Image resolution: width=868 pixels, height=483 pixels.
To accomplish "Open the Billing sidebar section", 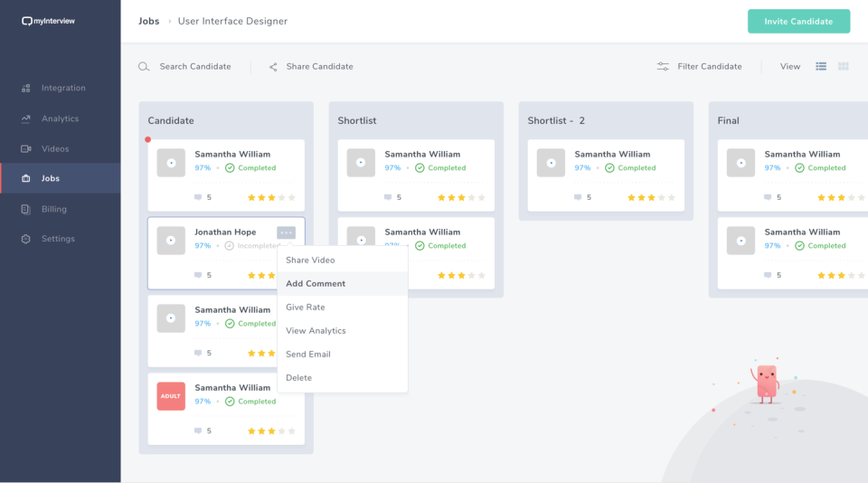I will 53,209.
